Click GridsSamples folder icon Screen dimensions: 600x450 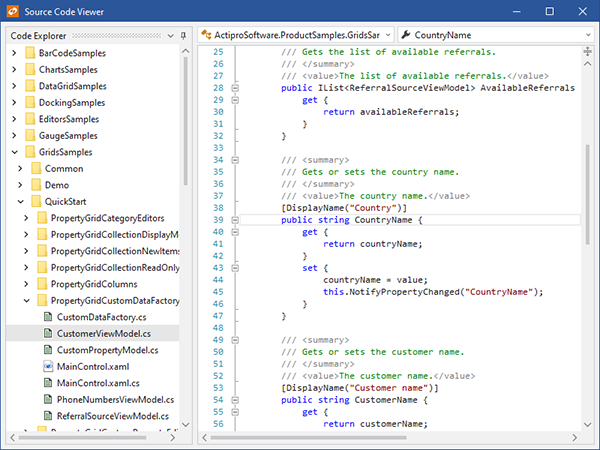pos(30,152)
